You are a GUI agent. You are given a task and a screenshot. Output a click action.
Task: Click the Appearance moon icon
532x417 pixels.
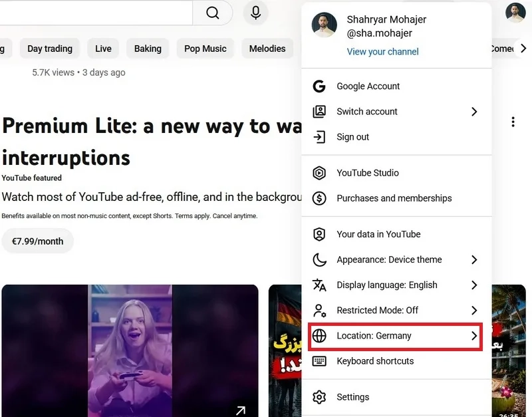319,259
